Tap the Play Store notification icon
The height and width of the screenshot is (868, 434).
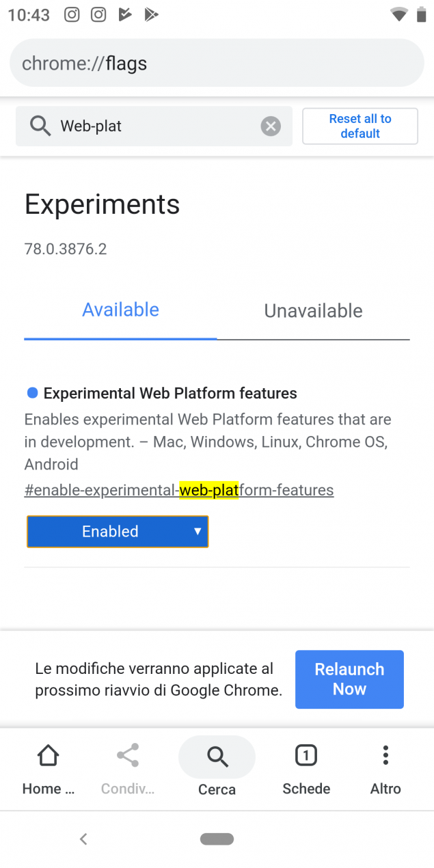[x=151, y=14]
